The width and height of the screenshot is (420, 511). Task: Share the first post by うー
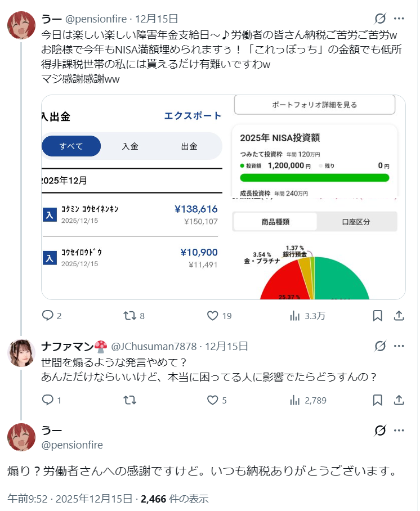(x=399, y=316)
